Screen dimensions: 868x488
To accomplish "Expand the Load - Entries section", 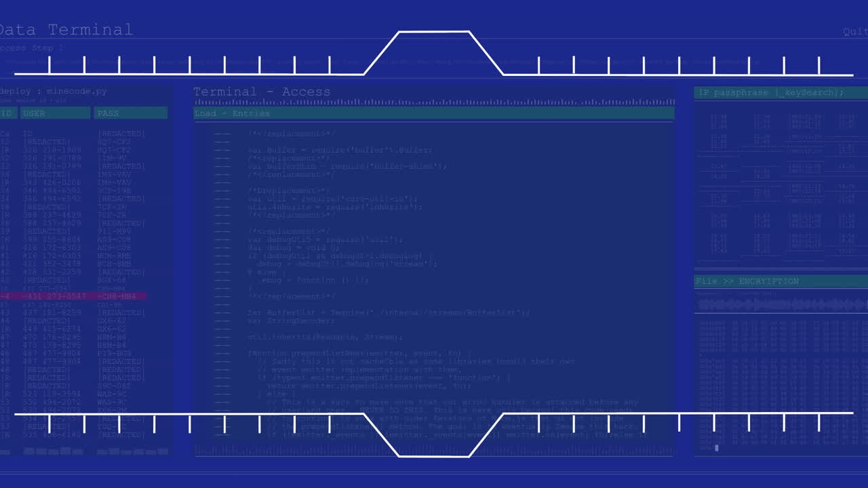I will pyautogui.click(x=231, y=113).
